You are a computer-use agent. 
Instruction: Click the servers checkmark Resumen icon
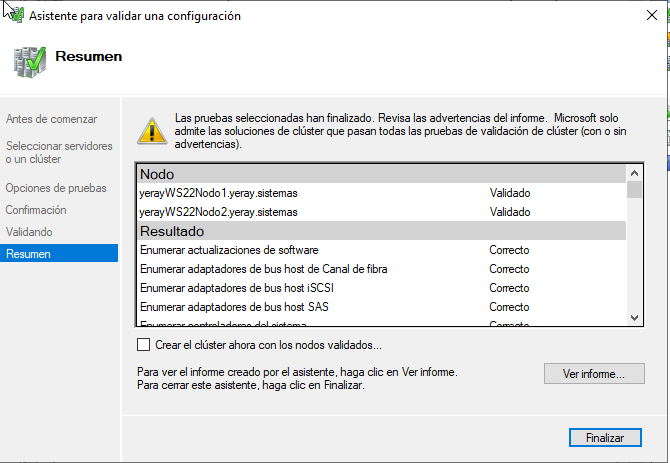[x=30, y=62]
